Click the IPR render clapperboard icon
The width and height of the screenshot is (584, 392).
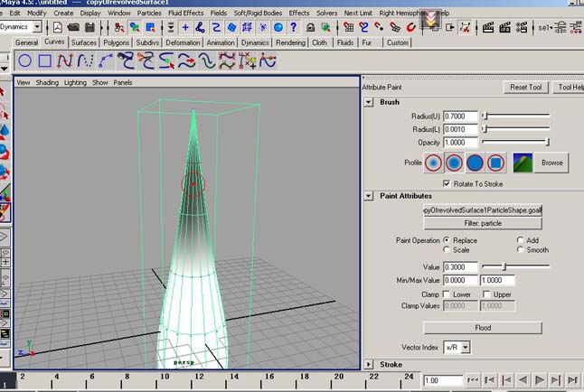point(504,27)
